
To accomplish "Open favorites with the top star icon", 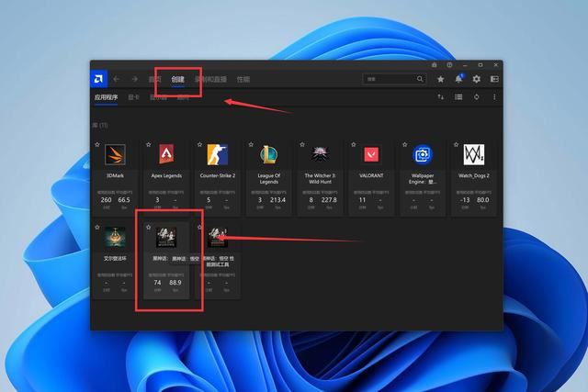I will 441,79.
